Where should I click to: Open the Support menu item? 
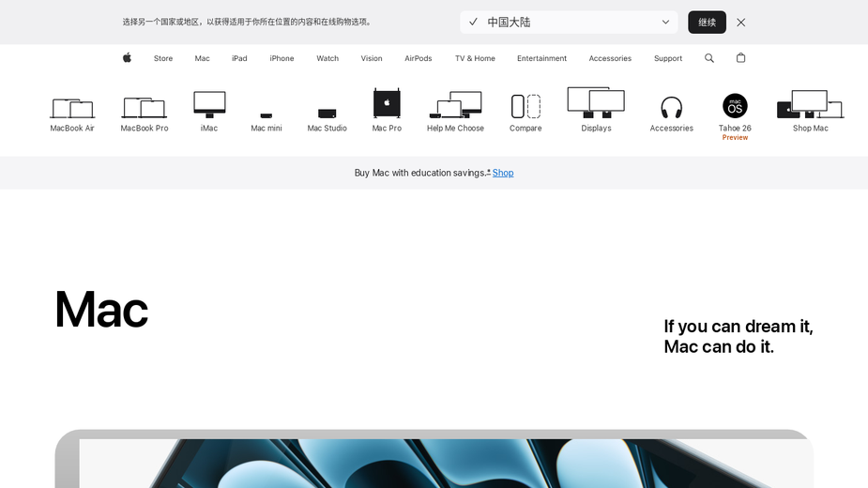[x=667, y=58]
